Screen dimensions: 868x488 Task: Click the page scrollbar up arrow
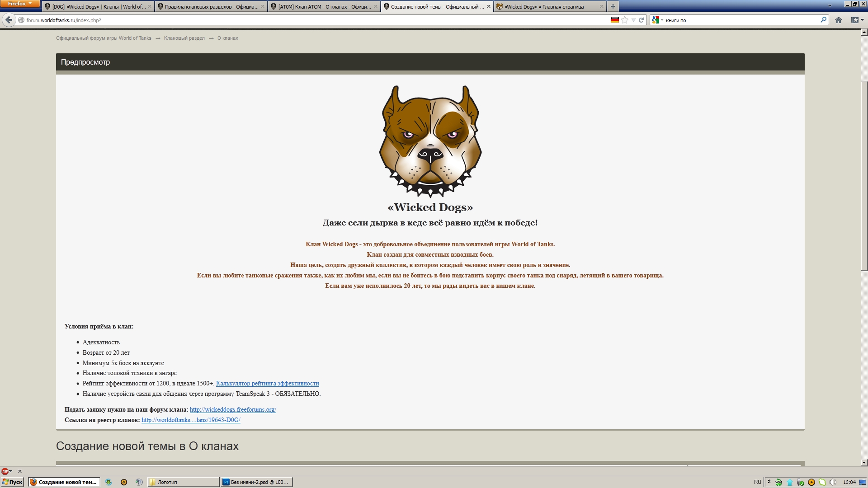pyautogui.click(x=864, y=32)
